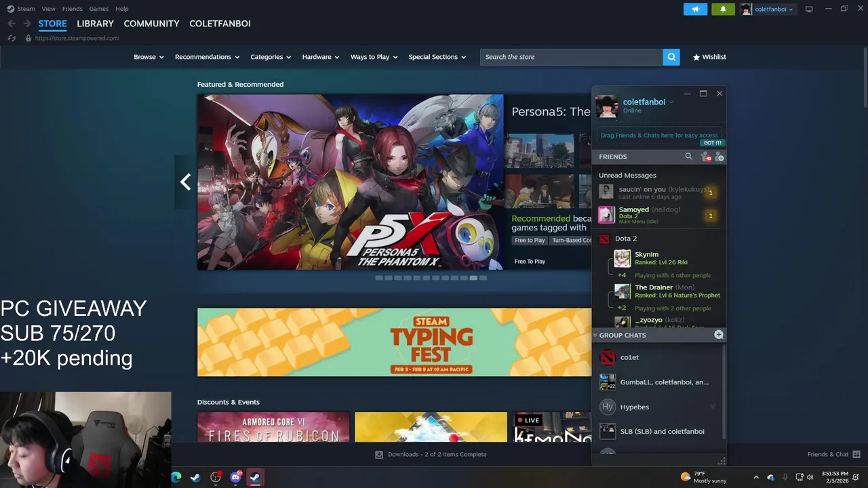Open the Armored Core VI Fires of Rubicon tile
Screen dimensions: 868x488
pyautogui.click(x=273, y=427)
